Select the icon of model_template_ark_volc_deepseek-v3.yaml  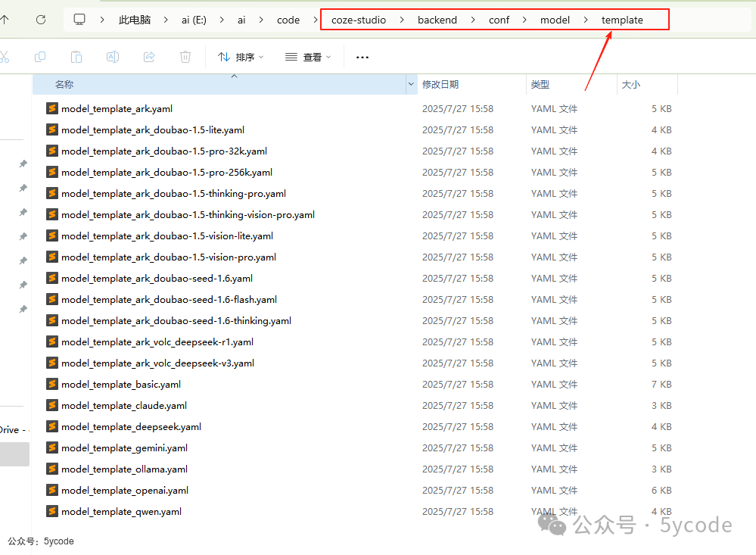(52, 363)
